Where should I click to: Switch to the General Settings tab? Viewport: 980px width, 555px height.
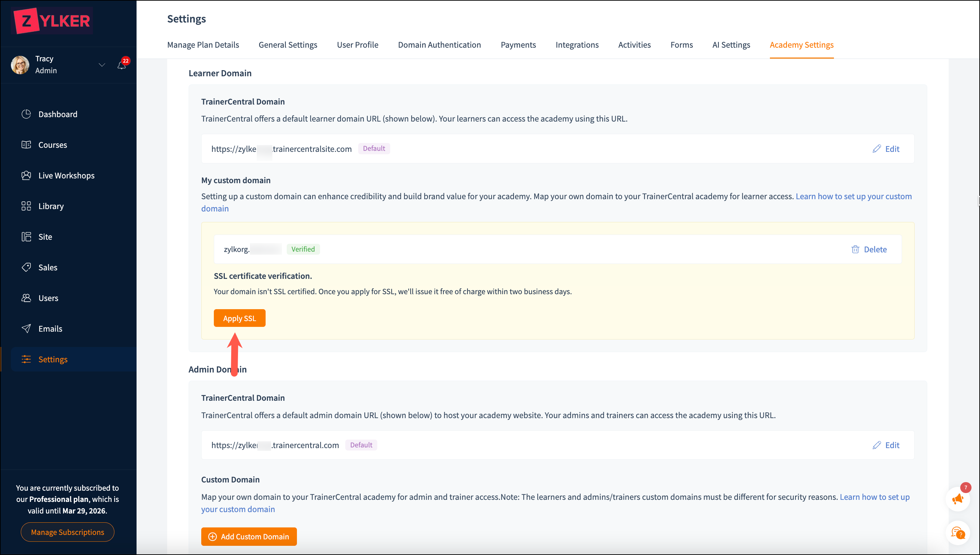[288, 45]
